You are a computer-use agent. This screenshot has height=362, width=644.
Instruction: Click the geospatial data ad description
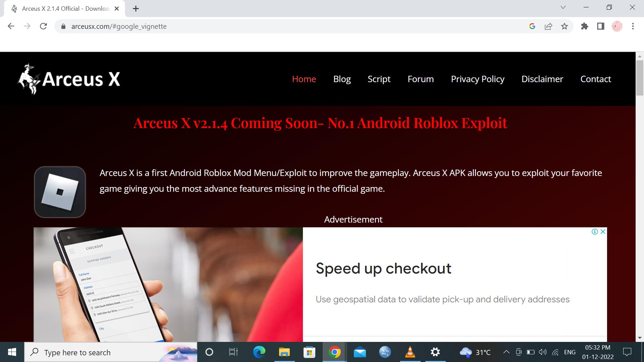[442, 299]
